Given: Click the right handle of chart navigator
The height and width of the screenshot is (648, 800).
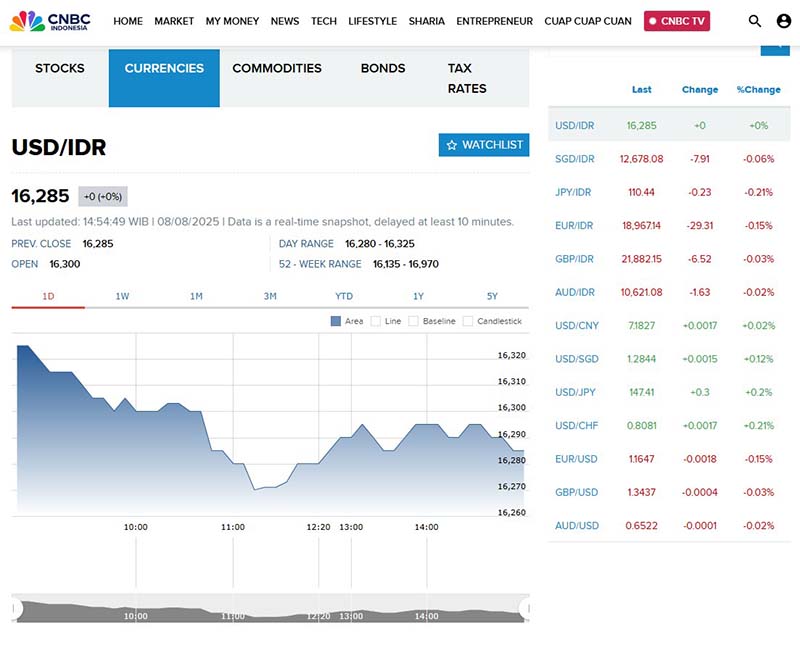Looking at the screenshot, I should pos(524,608).
